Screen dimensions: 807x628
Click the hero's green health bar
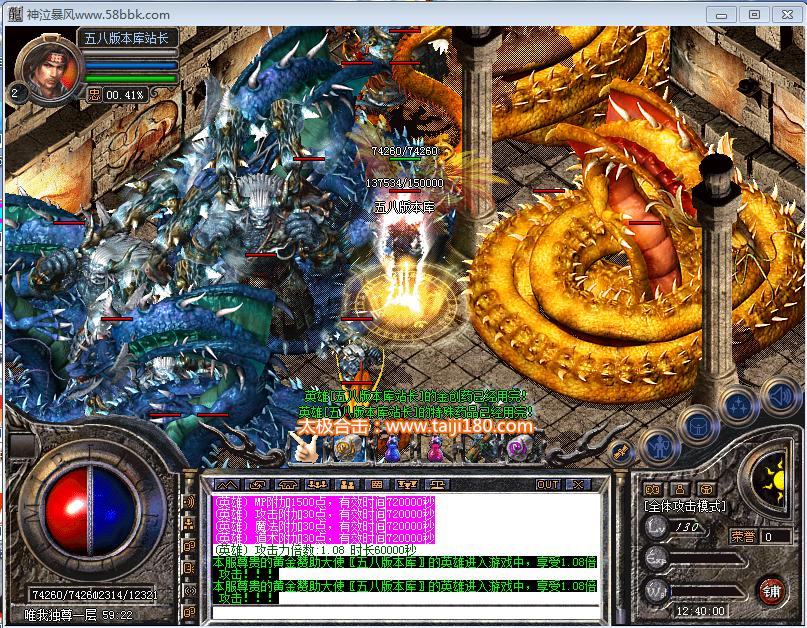pyautogui.click(x=131, y=79)
